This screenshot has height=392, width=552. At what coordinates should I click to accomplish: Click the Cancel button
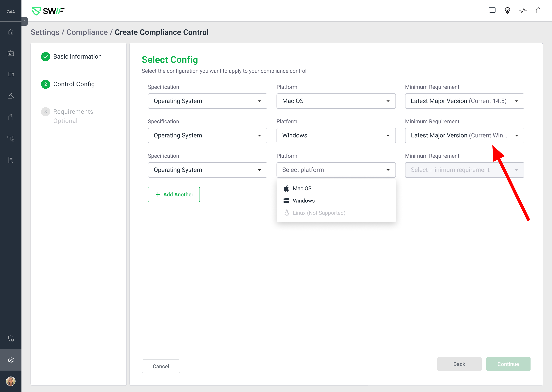pos(161,366)
